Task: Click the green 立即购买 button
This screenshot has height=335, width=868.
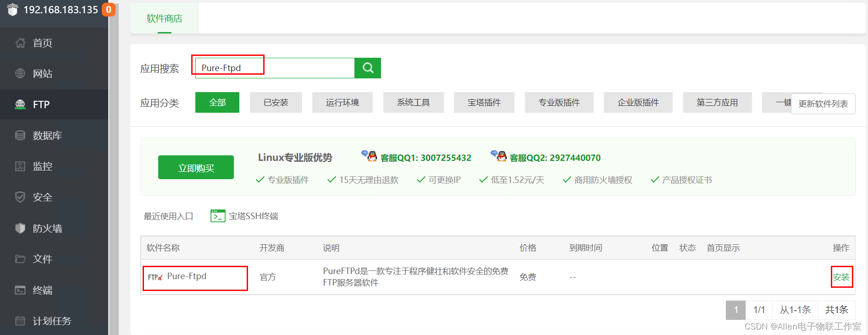Action: tap(196, 168)
